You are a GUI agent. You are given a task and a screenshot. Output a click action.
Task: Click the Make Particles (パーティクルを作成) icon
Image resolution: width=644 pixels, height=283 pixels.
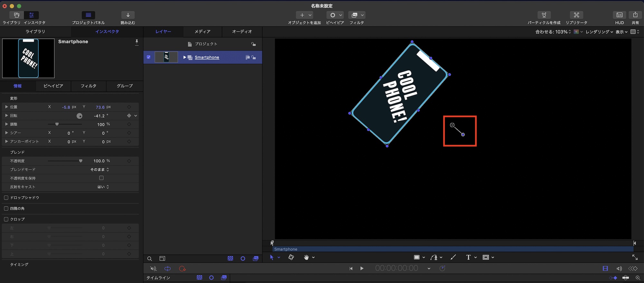(x=544, y=15)
